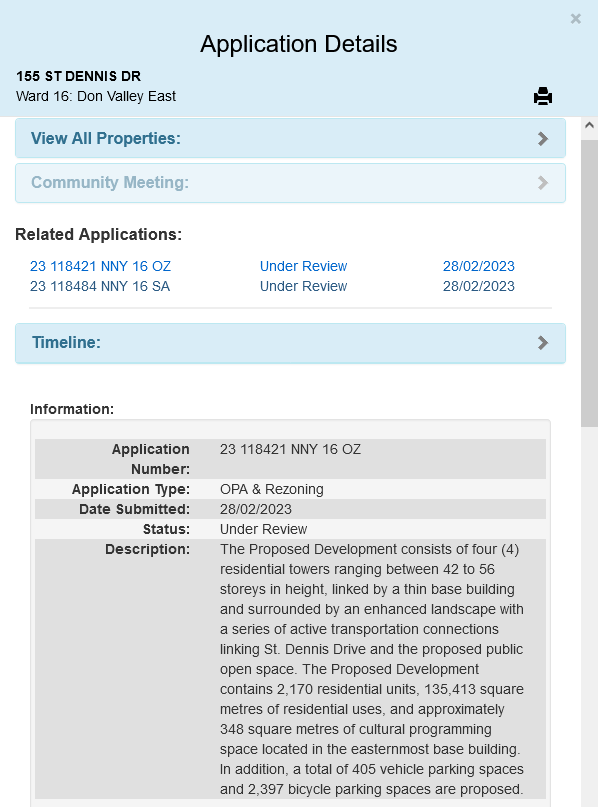
Task: Close the Application Details dialog
Action: [x=575, y=19]
